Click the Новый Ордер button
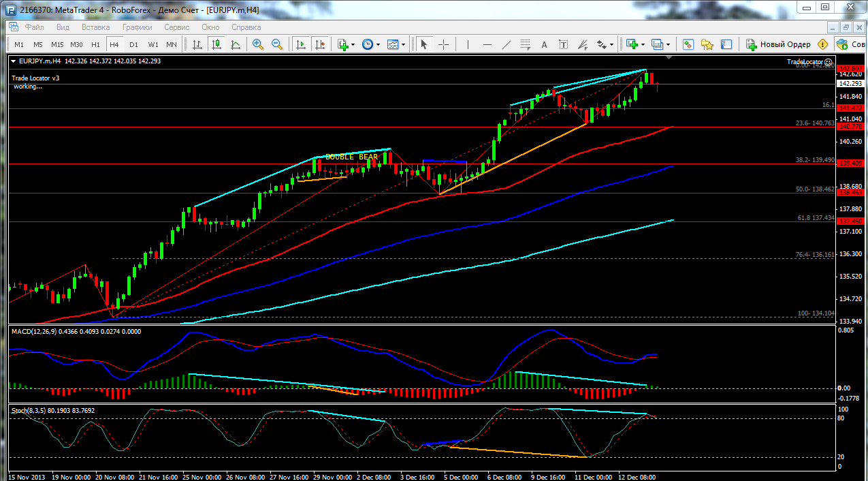The height and width of the screenshot is (481, 868). click(778, 44)
